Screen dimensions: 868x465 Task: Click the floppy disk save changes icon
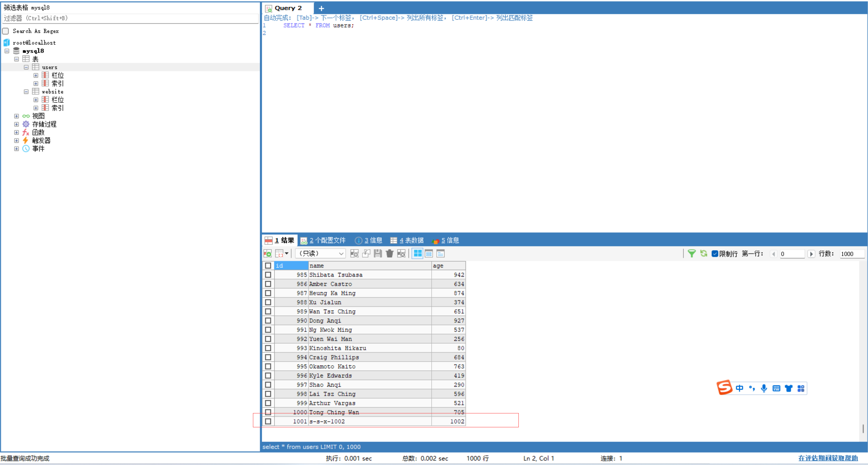(378, 254)
